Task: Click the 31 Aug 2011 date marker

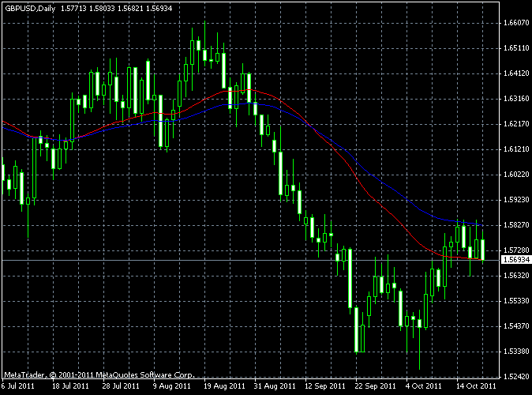Action: (274, 387)
